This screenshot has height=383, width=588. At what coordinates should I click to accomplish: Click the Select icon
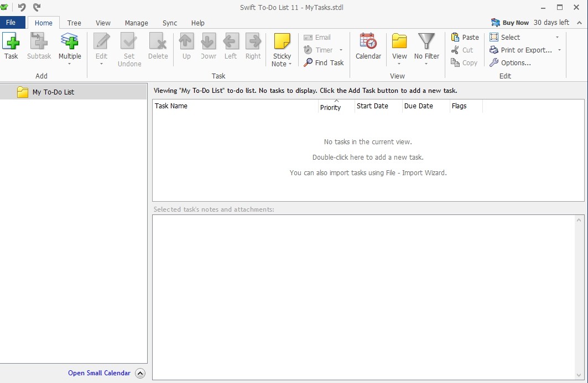point(494,37)
